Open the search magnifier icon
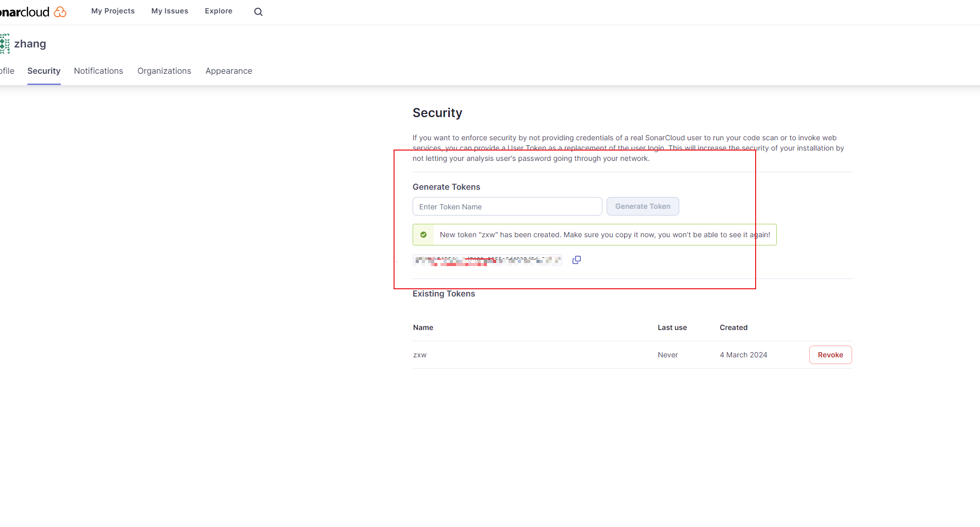The image size is (980, 527). pyautogui.click(x=258, y=12)
